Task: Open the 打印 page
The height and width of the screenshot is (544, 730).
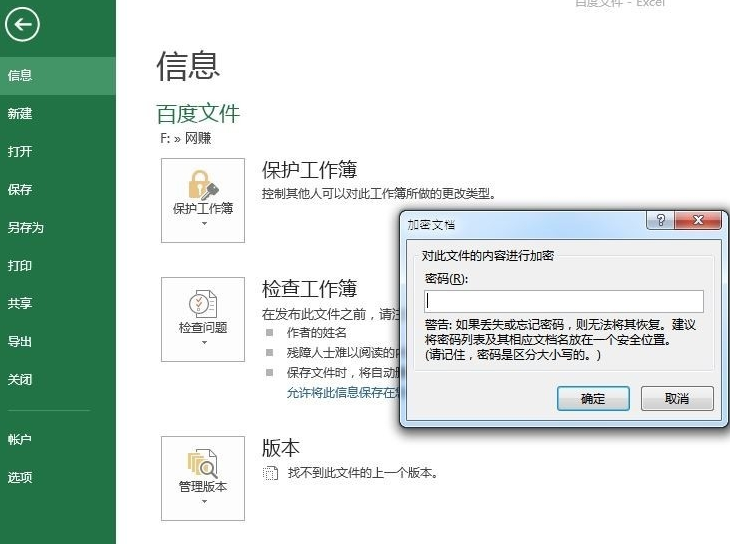Action: tap(58, 266)
